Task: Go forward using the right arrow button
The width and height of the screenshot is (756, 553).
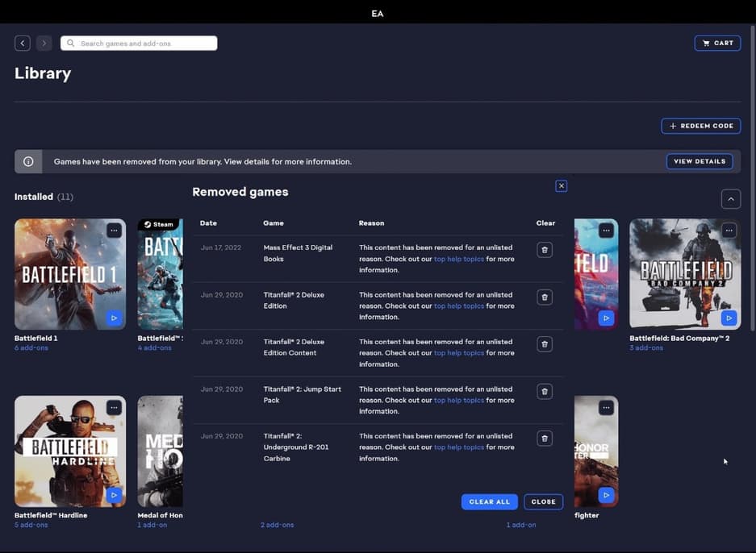Action: [44, 44]
